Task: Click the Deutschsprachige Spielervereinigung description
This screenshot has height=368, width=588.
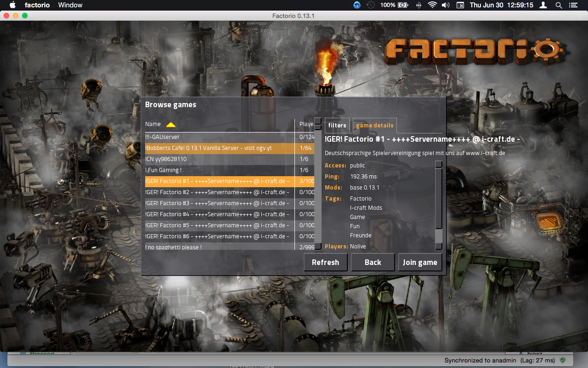Action: click(x=415, y=153)
